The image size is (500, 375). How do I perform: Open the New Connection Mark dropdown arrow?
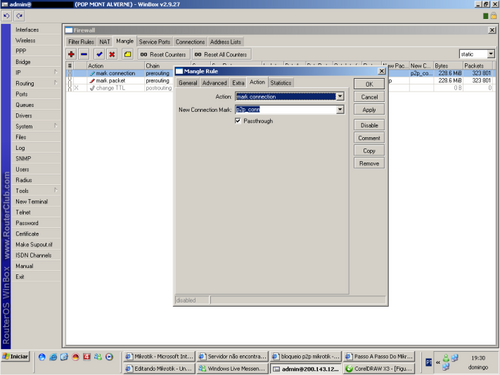tap(340, 109)
